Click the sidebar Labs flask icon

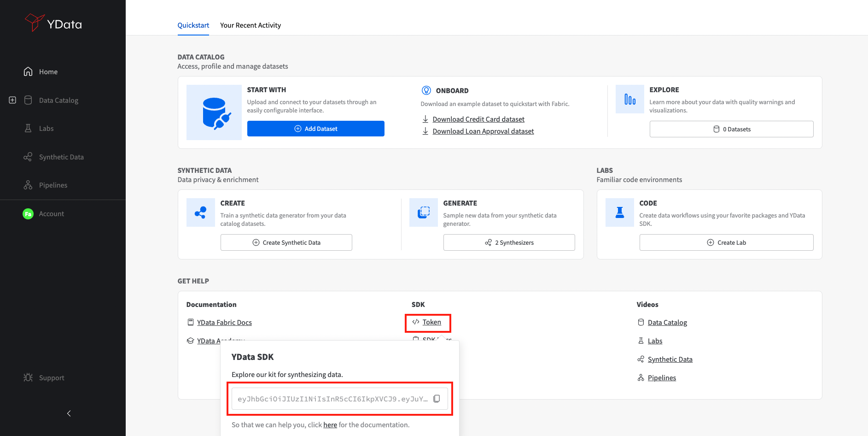28,128
